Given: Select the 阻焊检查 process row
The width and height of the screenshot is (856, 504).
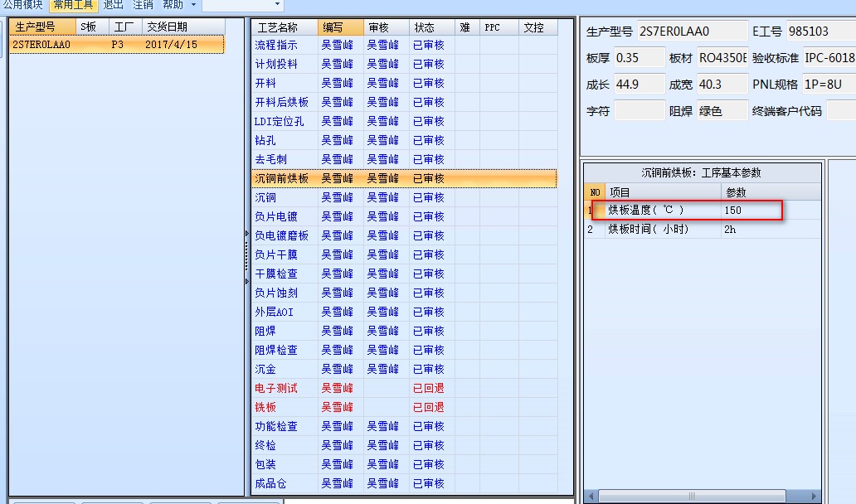Looking at the screenshot, I should tap(405, 350).
